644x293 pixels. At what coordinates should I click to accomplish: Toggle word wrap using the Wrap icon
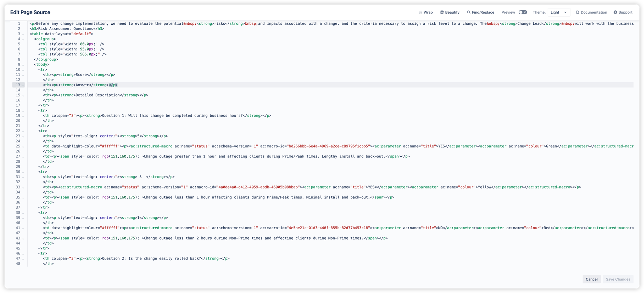pos(420,12)
